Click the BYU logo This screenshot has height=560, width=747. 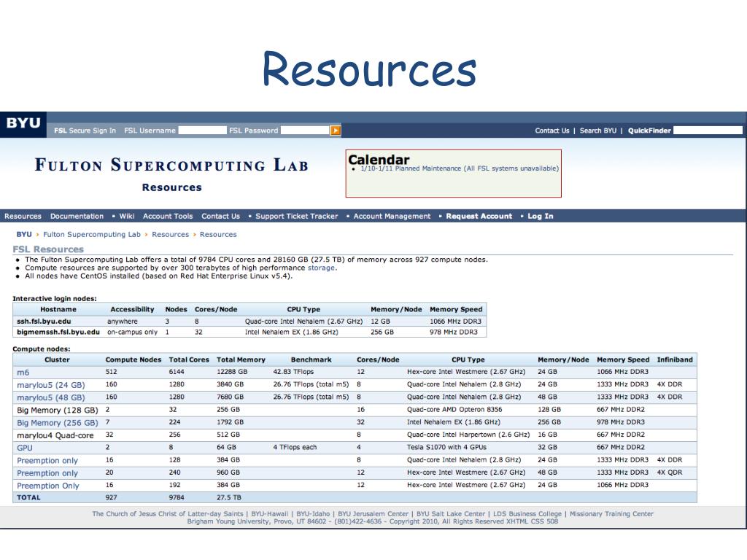click(x=23, y=124)
